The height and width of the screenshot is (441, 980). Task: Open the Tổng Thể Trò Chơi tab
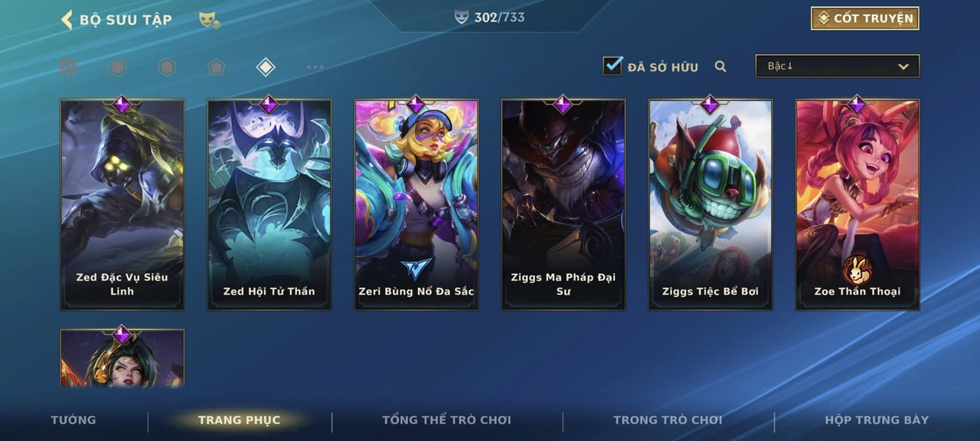(446, 420)
